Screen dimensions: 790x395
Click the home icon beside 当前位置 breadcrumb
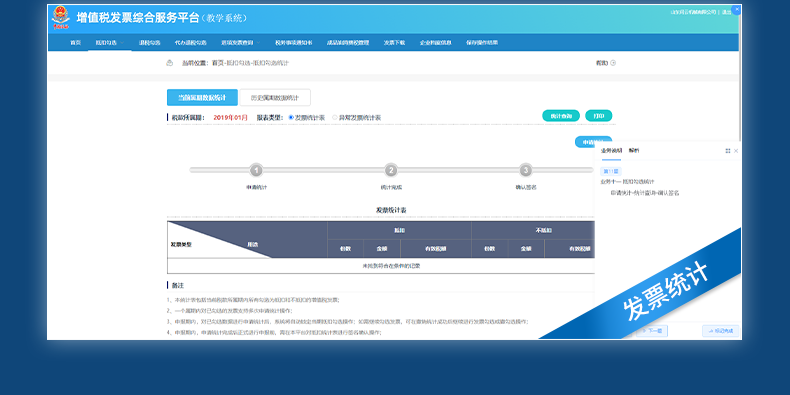[x=170, y=63]
